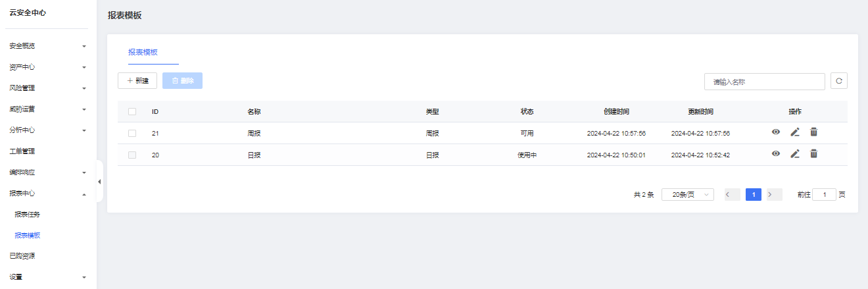Open the 20条/页 page size dropdown
Image resolution: width=868 pixels, height=289 pixels.
coord(688,195)
